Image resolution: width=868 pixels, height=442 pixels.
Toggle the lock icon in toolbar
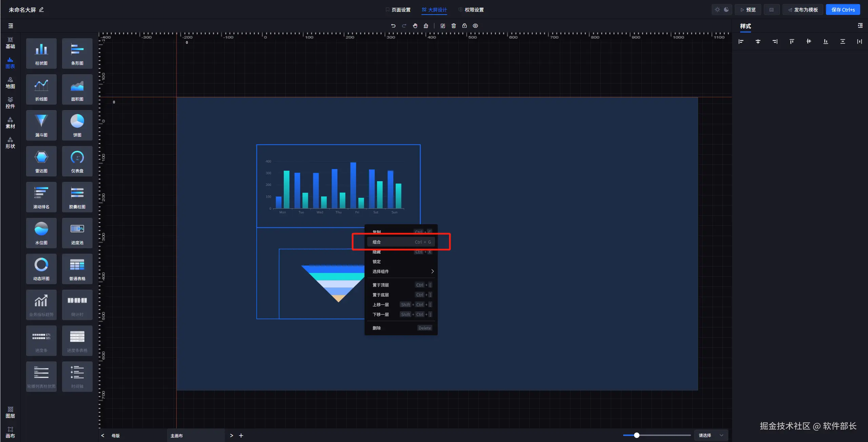[x=465, y=26]
